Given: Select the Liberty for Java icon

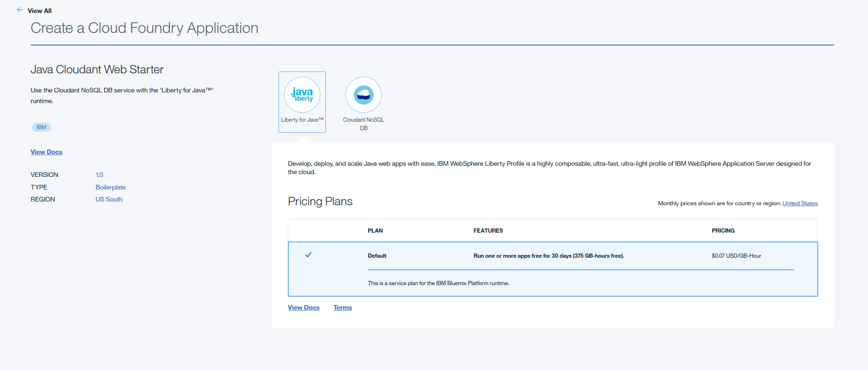Looking at the screenshot, I should click(x=302, y=95).
